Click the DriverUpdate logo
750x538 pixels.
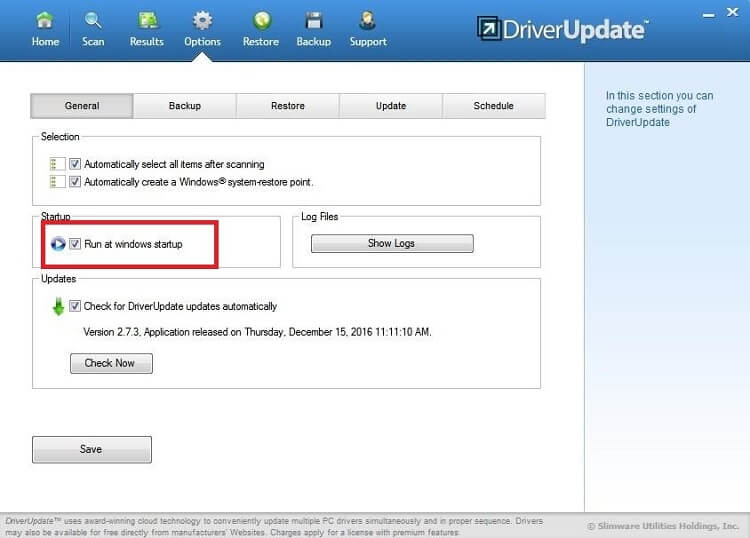pyautogui.click(x=562, y=29)
